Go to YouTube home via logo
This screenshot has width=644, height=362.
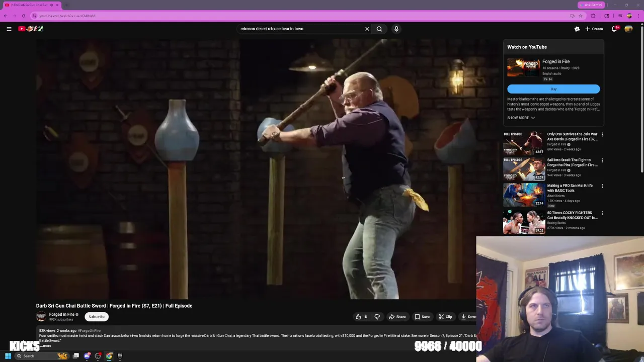31,29
